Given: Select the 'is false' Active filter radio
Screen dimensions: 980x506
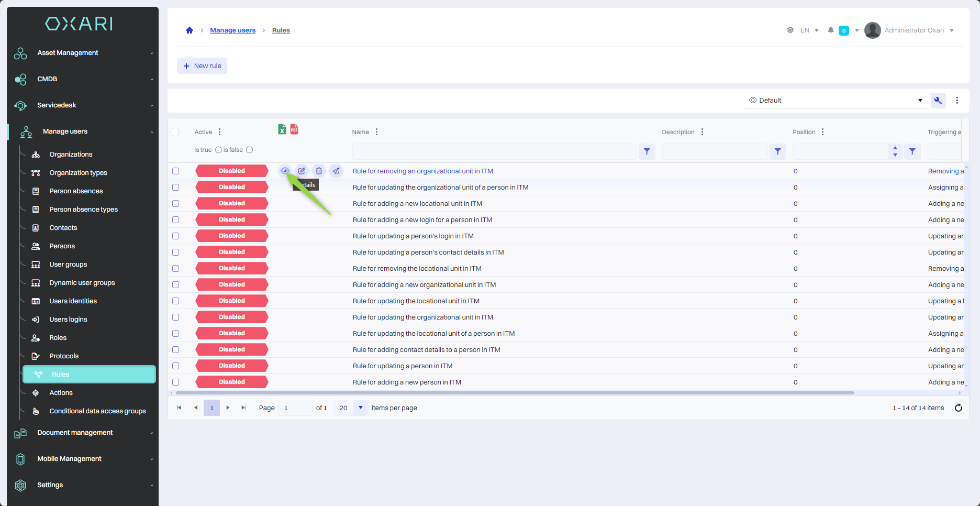Looking at the screenshot, I should [250, 150].
